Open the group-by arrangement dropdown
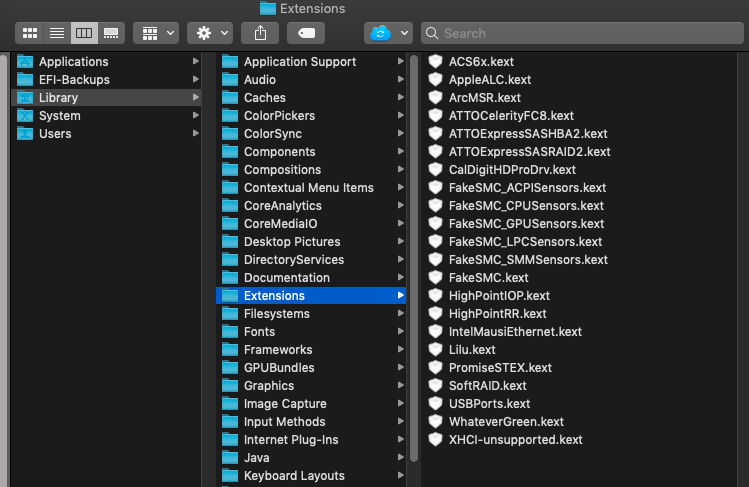Screen dimensions: 749x487 click(x=156, y=33)
